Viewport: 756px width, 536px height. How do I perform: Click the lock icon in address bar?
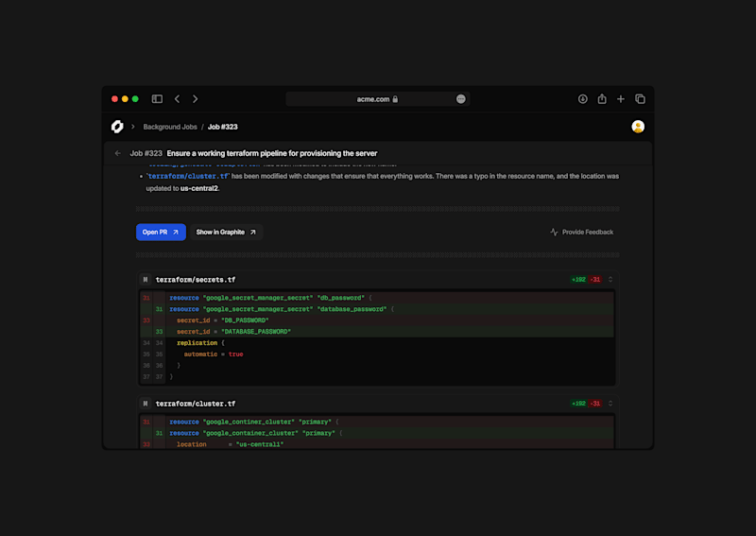pos(395,99)
